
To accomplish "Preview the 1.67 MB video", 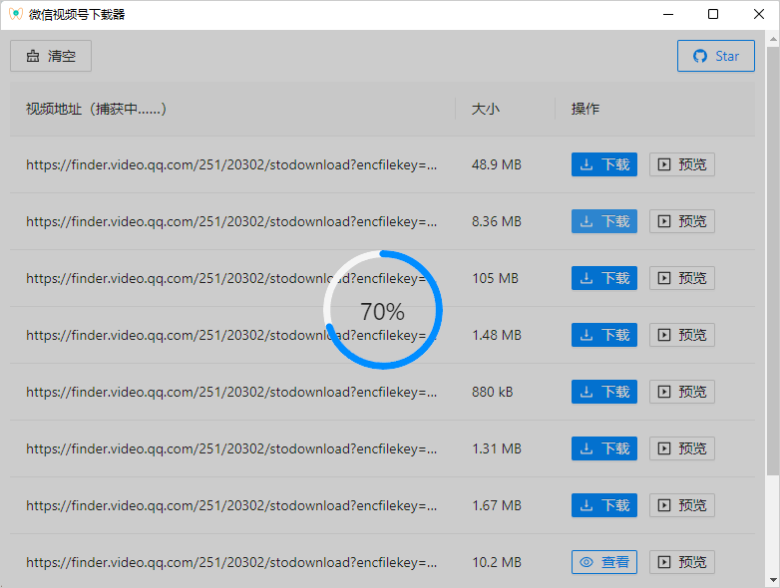I will pyautogui.click(x=682, y=506).
